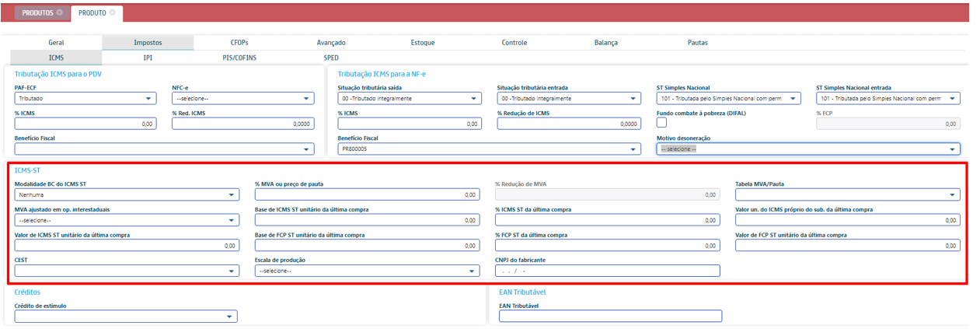The width and height of the screenshot is (980, 329).
Task: Toggle Fundo combate à pobreza (DIFAL) checkbox
Action: [x=661, y=122]
